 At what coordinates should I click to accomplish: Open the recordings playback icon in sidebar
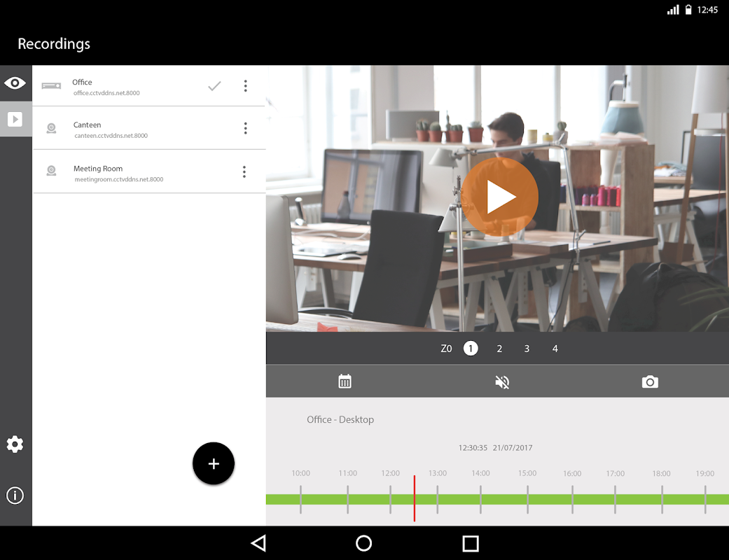(15, 120)
